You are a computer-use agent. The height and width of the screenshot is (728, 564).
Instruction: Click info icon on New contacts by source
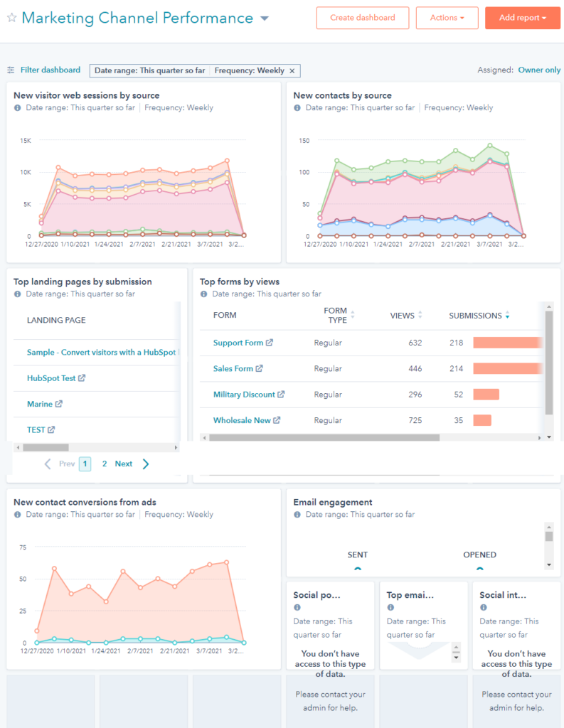[x=297, y=108]
